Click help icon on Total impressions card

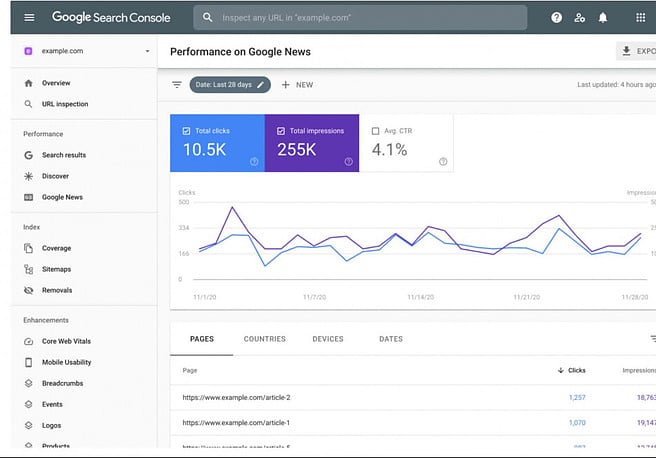click(x=348, y=162)
